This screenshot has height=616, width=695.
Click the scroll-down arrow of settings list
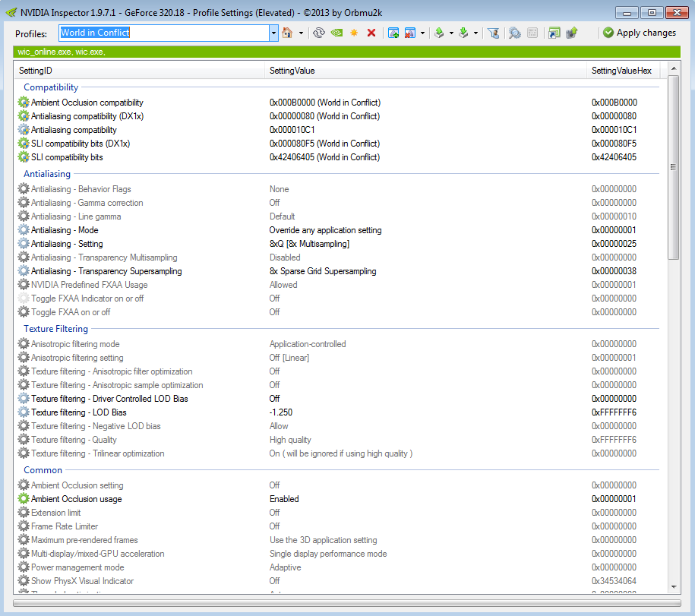click(674, 587)
